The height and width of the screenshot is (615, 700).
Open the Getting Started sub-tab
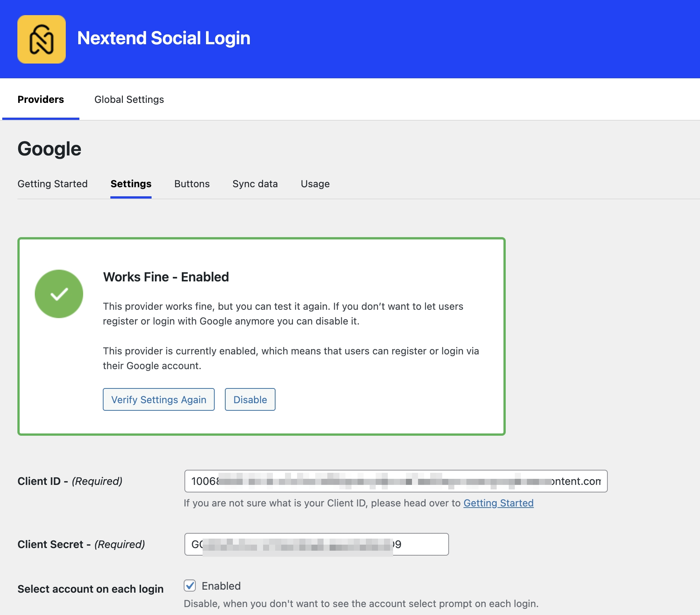(x=53, y=184)
